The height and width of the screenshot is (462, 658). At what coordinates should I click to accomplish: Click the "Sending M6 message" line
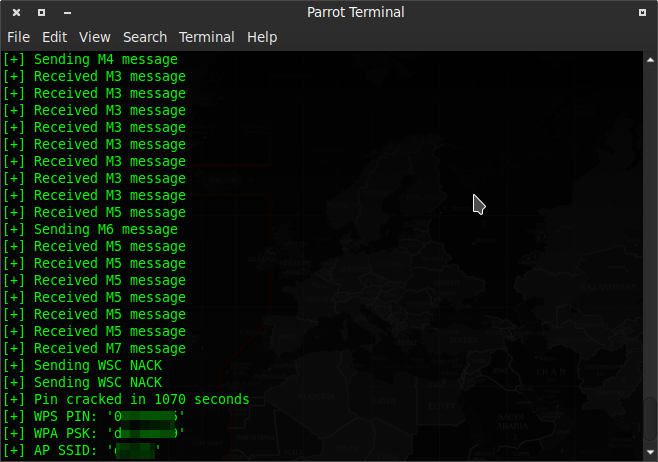point(94,229)
